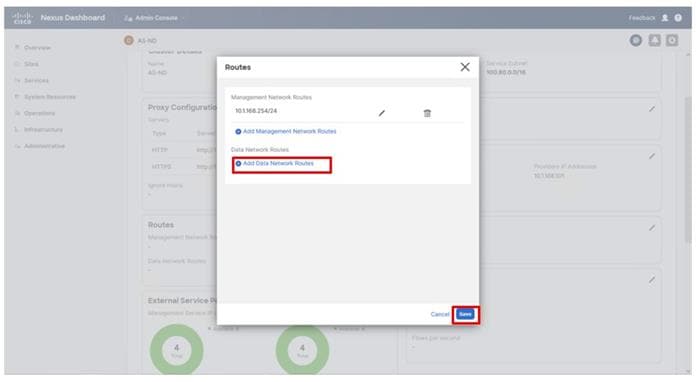696x382 pixels.
Task: Click the Overview sidebar icon
Action: 17,47
